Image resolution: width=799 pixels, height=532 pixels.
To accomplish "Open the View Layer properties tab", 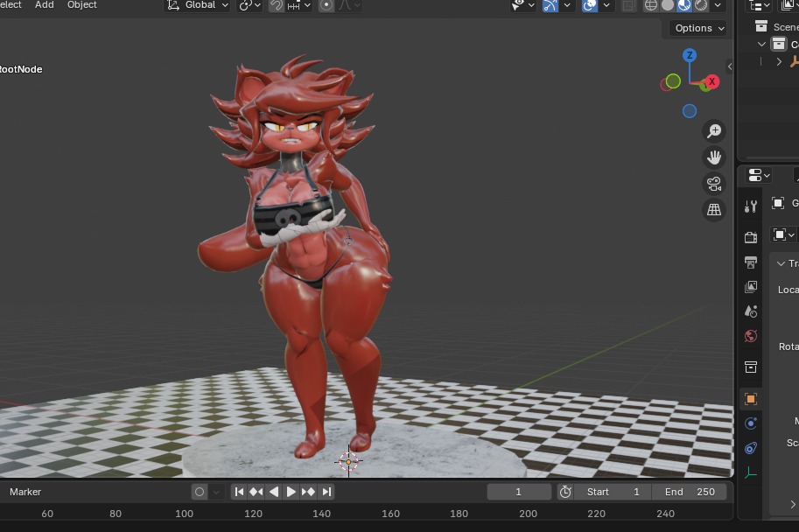I will pos(751,287).
